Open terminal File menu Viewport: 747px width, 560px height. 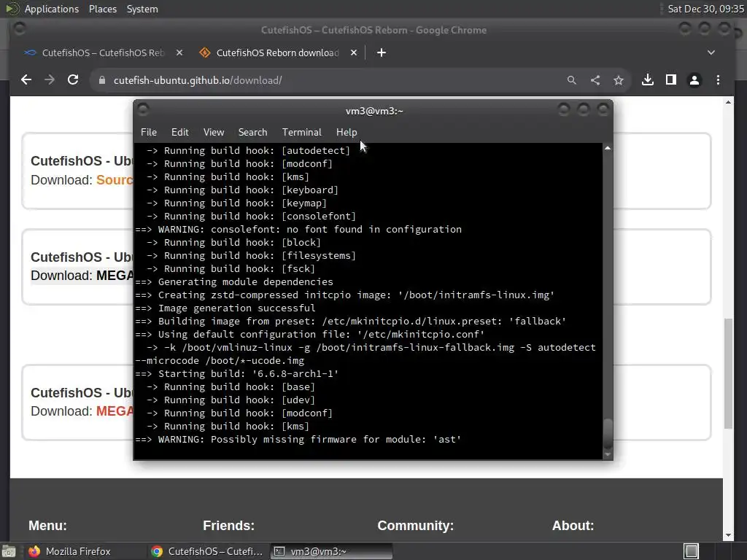coord(149,133)
